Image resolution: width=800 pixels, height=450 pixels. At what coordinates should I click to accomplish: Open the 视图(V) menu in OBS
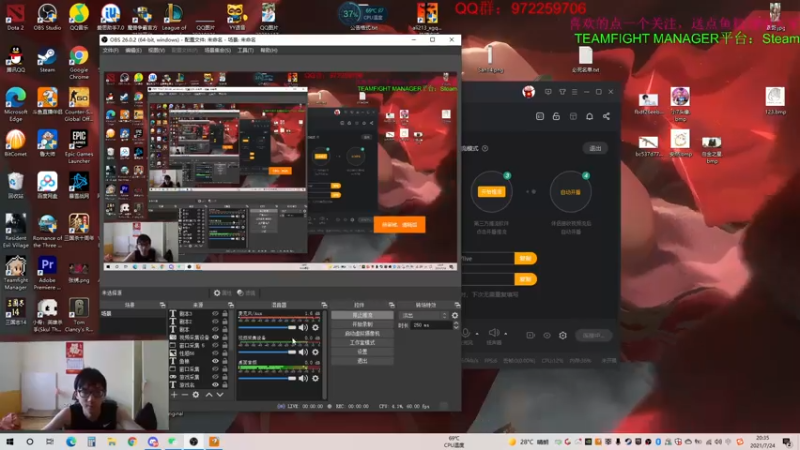[x=156, y=51]
